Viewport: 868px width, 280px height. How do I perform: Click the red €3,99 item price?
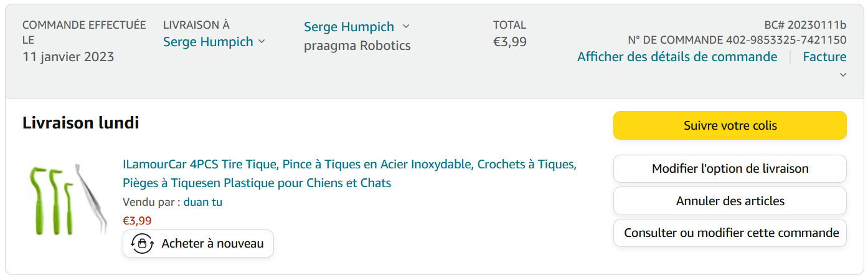coord(137,220)
